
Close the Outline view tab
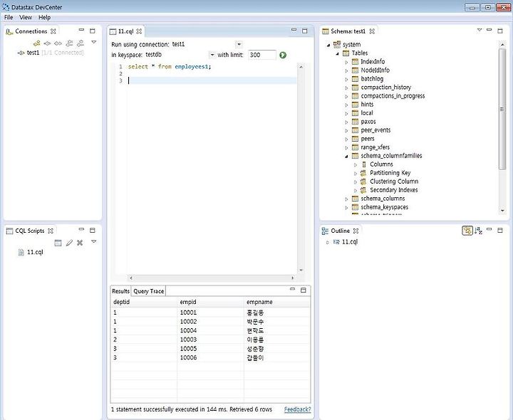(356, 231)
